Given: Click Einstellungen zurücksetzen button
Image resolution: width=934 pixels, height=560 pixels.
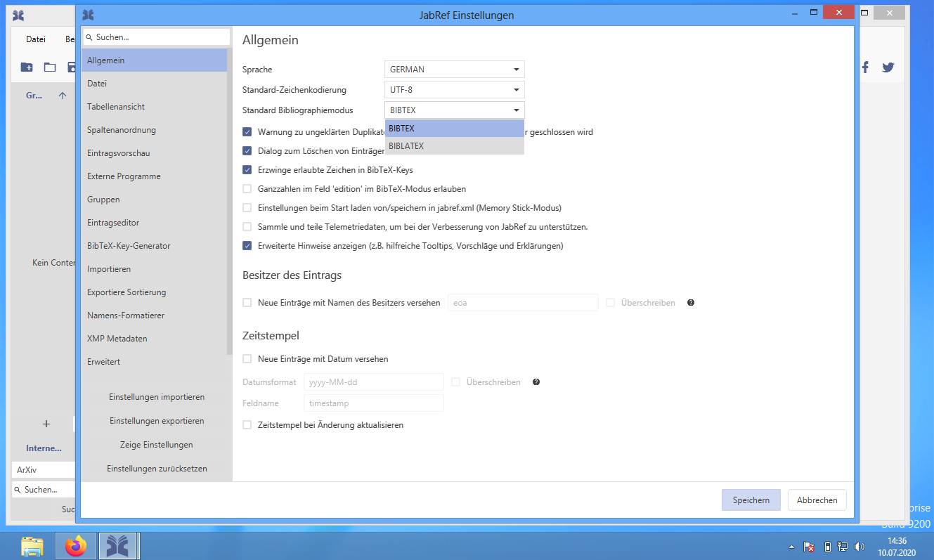Looking at the screenshot, I should click(157, 469).
